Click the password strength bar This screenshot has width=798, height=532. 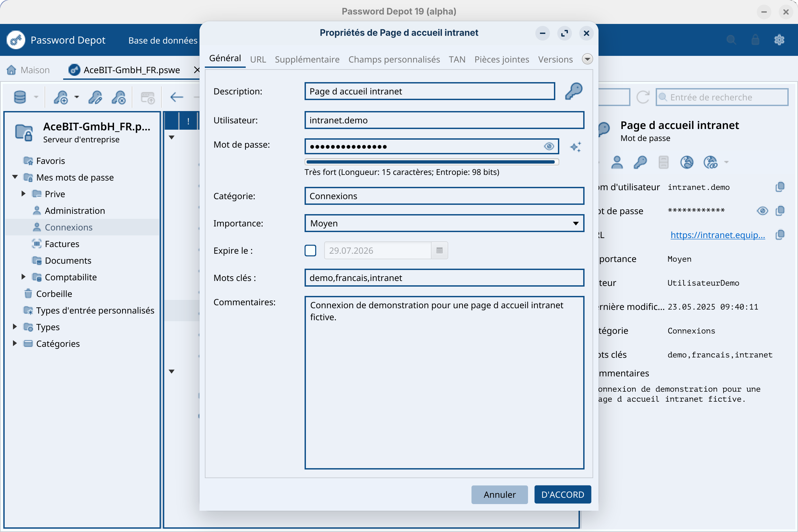tap(432, 162)
